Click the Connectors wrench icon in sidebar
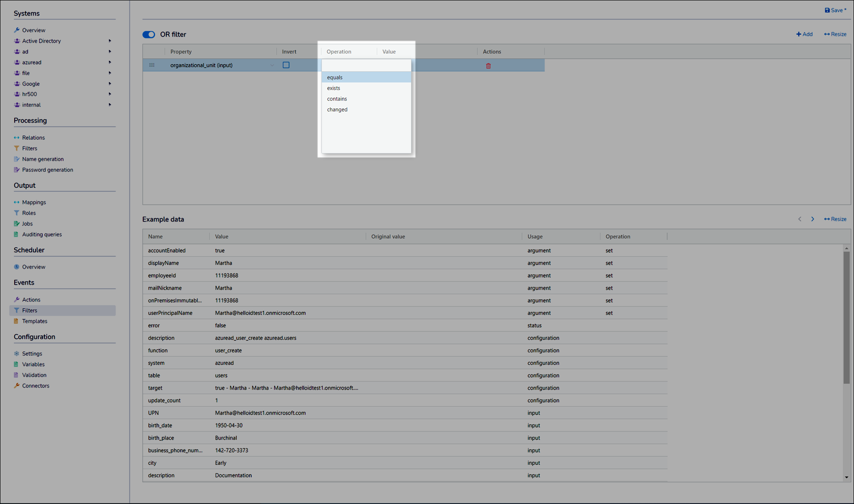This screenshot has height=504, width=854. 16,386
